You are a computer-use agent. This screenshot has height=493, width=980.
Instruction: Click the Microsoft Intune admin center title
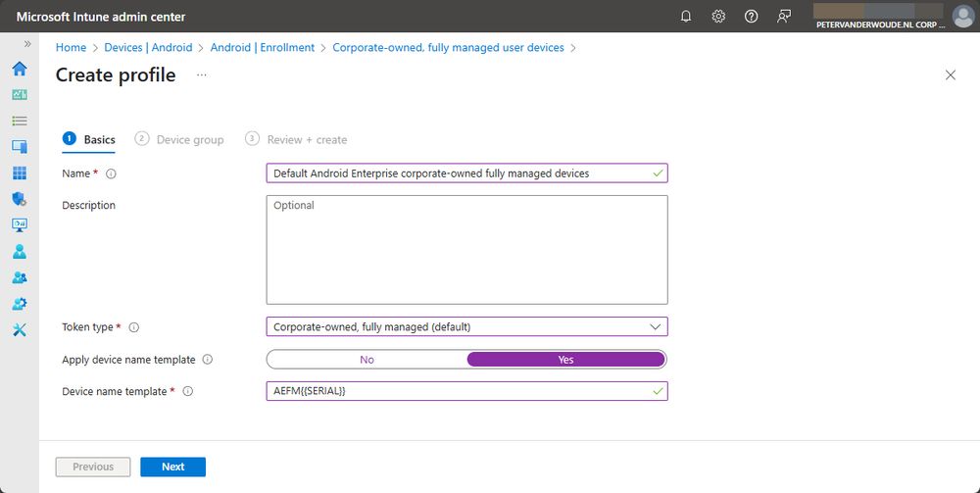(101, 17)
